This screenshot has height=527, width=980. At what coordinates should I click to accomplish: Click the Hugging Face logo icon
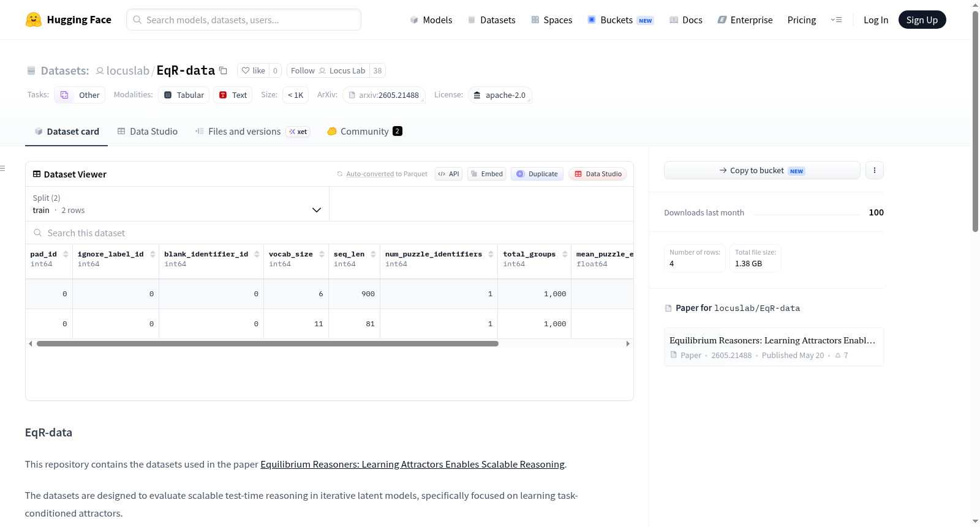(x=33, y=20)
